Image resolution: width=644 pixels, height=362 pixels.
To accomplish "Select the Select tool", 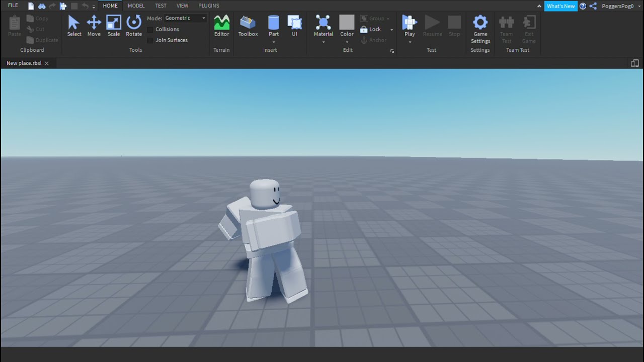I will tap(74, 26).
